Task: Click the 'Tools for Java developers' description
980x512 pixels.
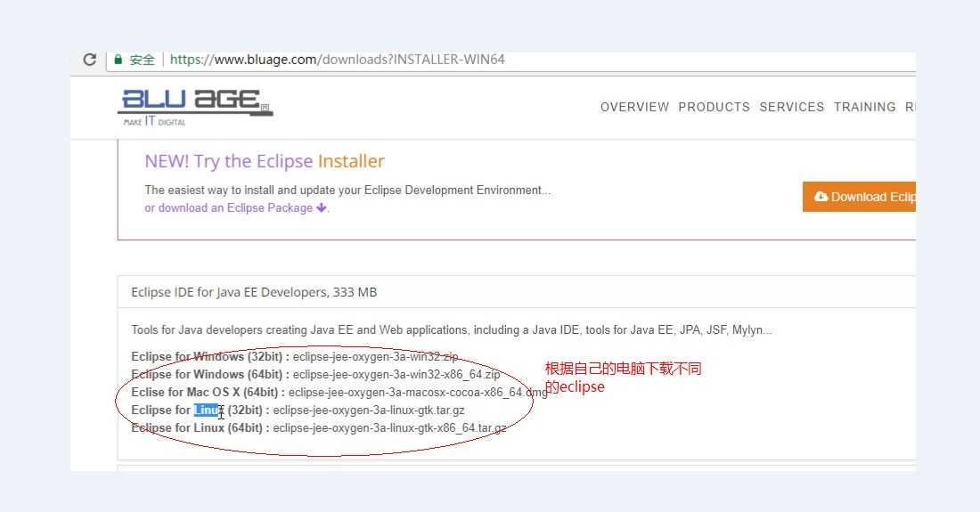Action: (x=452, y=329)
